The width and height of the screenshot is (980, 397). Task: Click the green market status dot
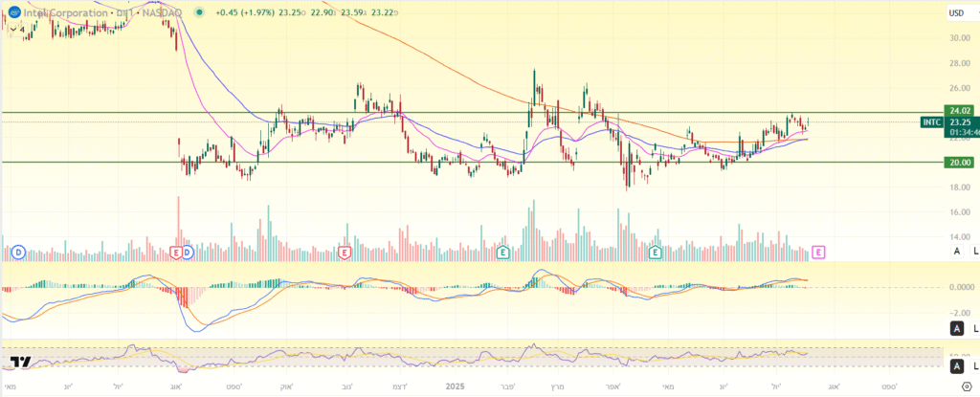(199, 12)
